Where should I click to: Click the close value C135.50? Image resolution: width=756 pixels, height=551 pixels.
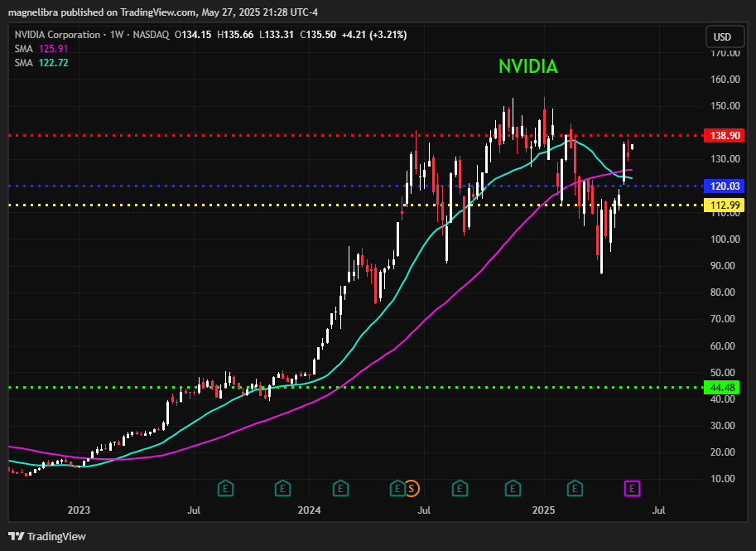pos(318,35)
